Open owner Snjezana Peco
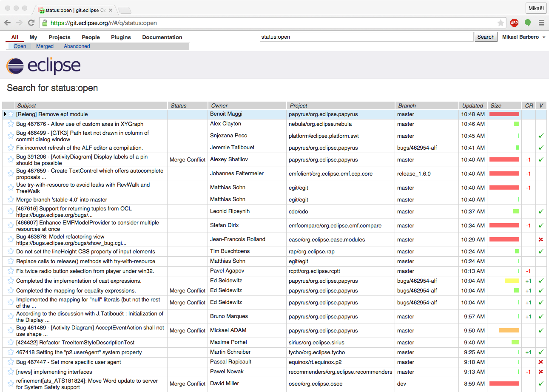 click(228, 135)
